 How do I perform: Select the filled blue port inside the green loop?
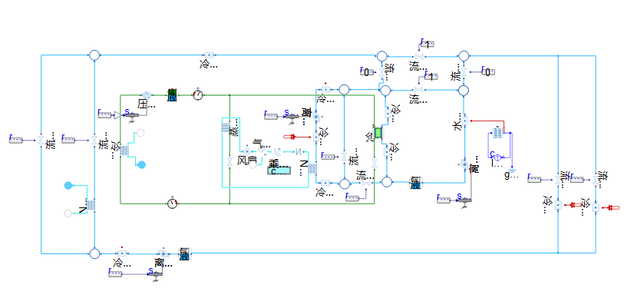point(141,164)
